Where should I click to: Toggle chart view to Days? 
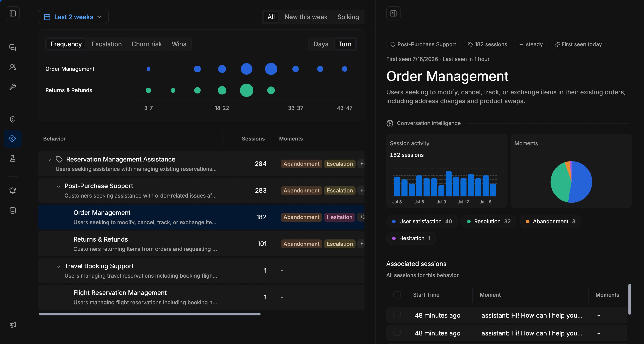(x=321, y=44)
